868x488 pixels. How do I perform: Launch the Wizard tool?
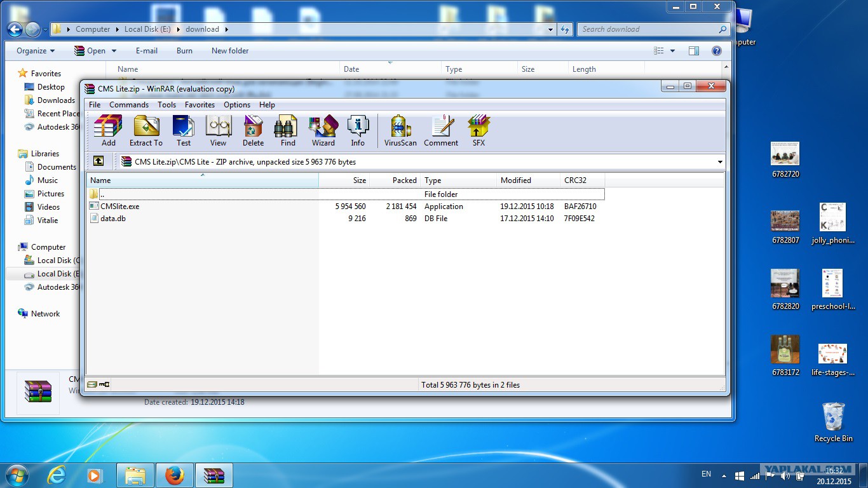323,131
